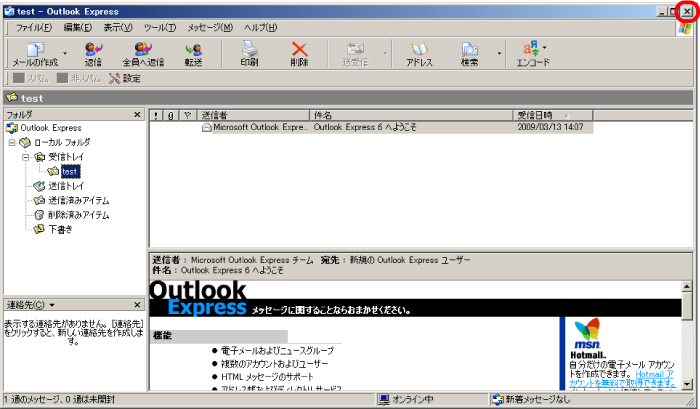Click the 全員へ返信 (Reply All) icon
The height and width of the screenshot is (409, 700).
click(143, 49)
